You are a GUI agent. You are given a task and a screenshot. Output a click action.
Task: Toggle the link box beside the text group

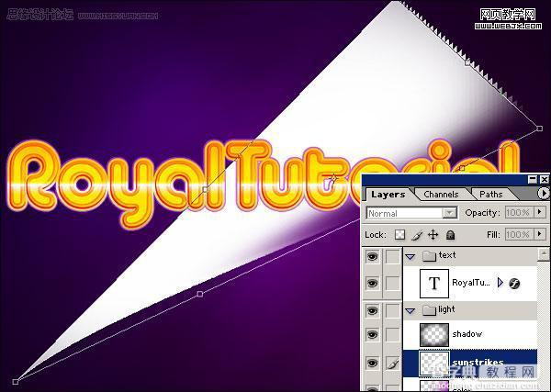pyautogui.click(x=393, y=256)
